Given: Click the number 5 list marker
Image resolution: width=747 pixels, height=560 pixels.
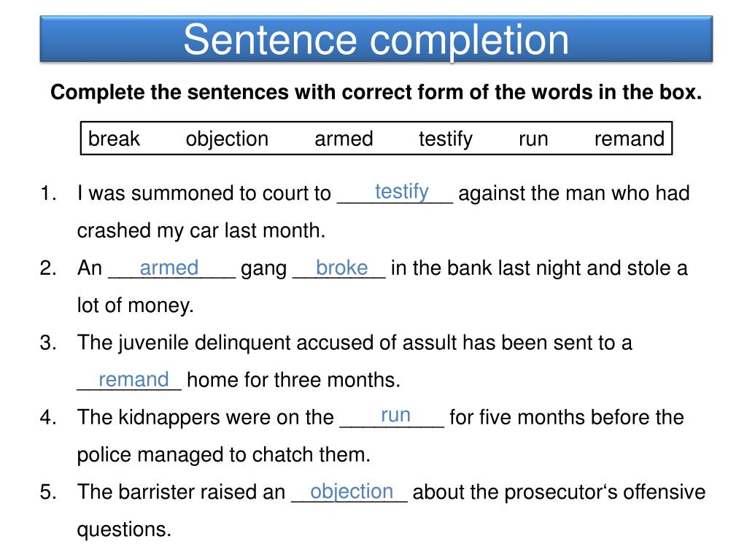Looking at the screenshot, I should (48, 492).
